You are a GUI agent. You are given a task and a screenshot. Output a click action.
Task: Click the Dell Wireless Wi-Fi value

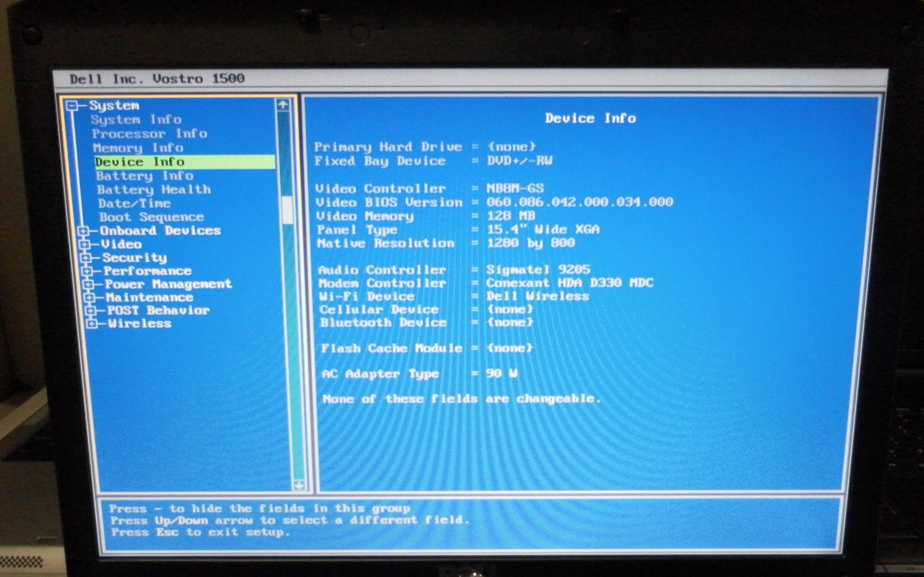click(538, 296)
